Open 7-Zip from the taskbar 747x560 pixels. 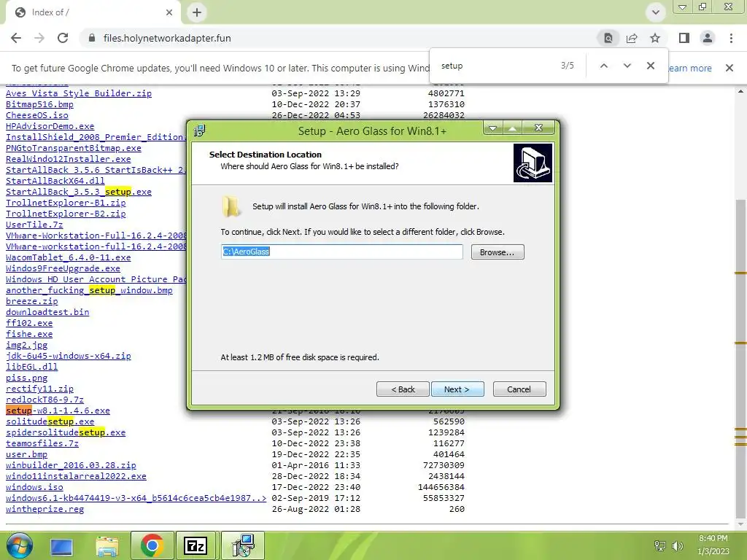196,545
